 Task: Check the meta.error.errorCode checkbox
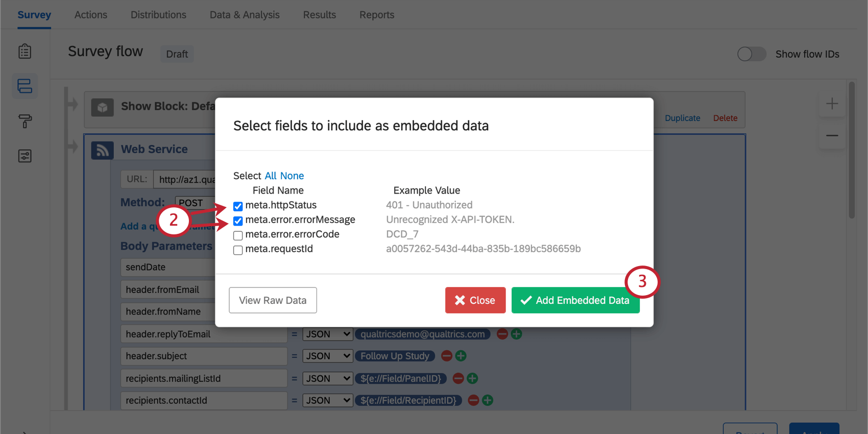pyautogui.click(x=238, y=235)
